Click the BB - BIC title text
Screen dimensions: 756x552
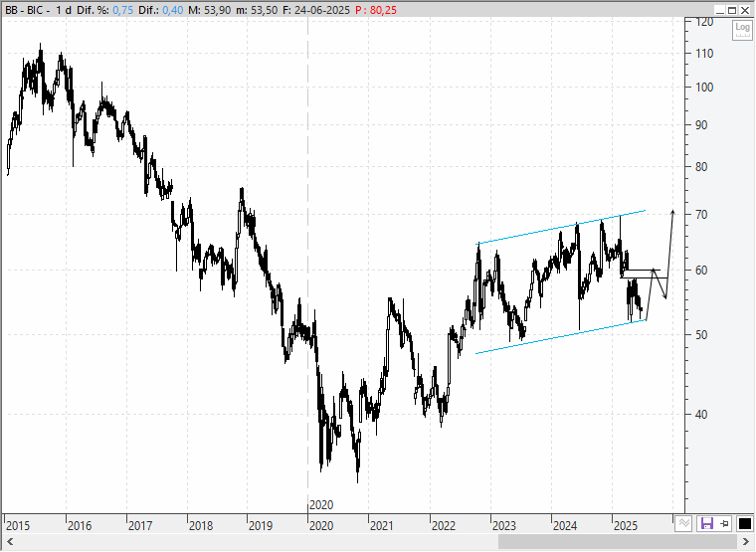click(25, 10)
